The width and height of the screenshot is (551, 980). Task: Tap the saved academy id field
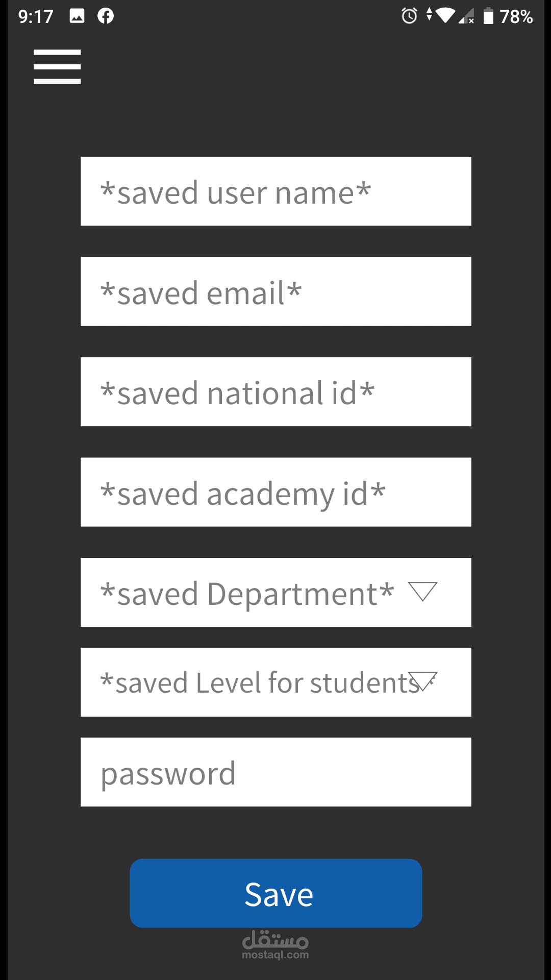(275, 492)
